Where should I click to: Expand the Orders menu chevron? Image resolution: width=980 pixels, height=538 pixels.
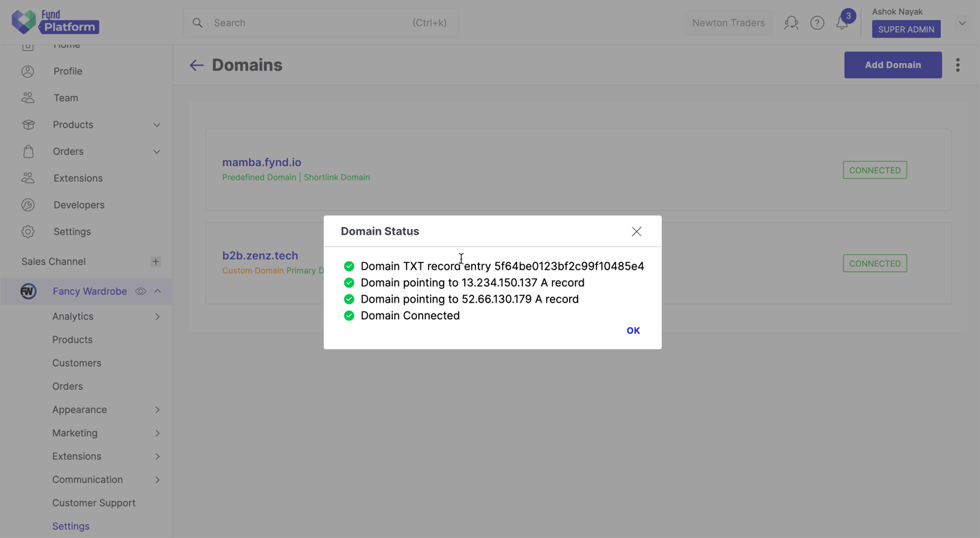(157, 152)
